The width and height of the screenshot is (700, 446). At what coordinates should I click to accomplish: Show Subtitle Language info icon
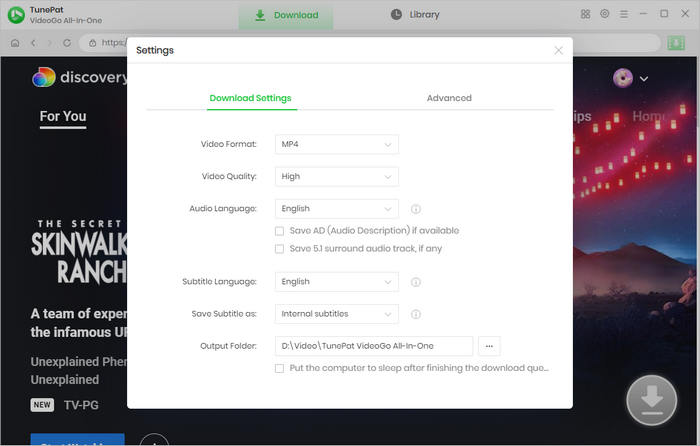point(416,282)
